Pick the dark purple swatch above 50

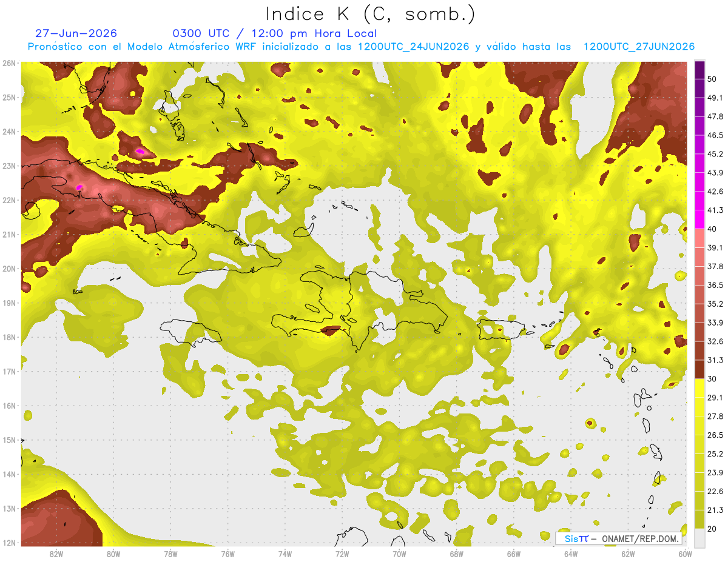pyautogui.click(x=699, y=70)
